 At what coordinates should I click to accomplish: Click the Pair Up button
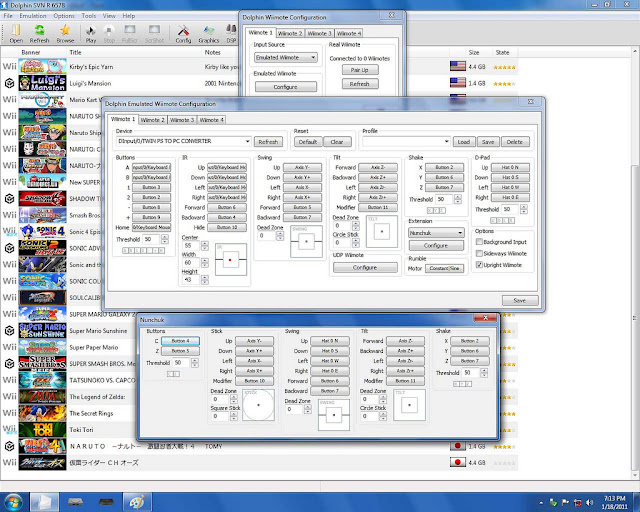pos(360,70)
